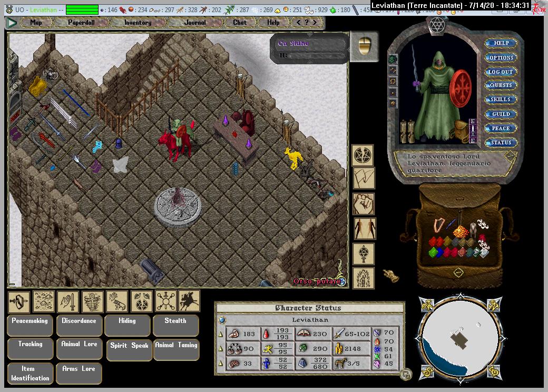
Task: Click the green head icon on paperdoll sidebar
Action: tap(393, 58)
